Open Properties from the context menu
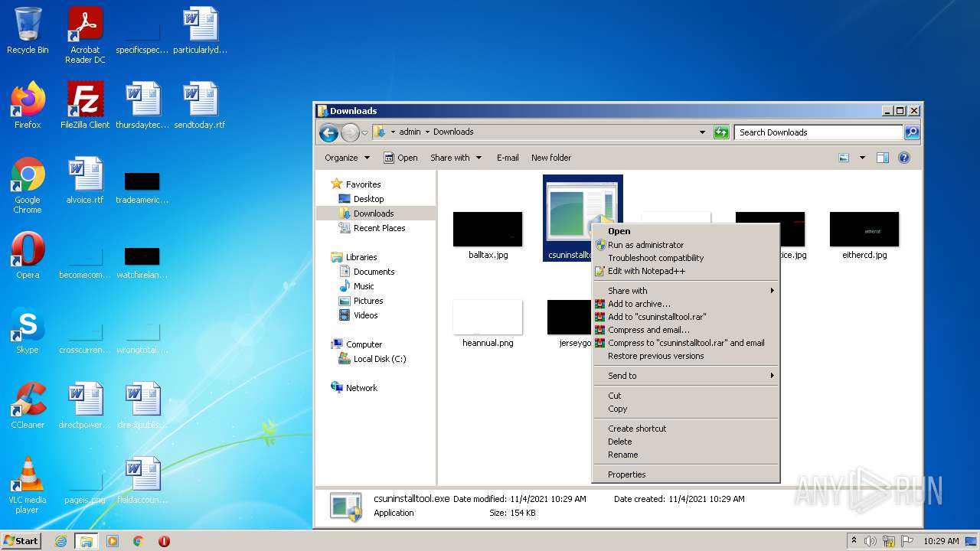The width and height of the screenshot is (980, 551). (686, 474)
